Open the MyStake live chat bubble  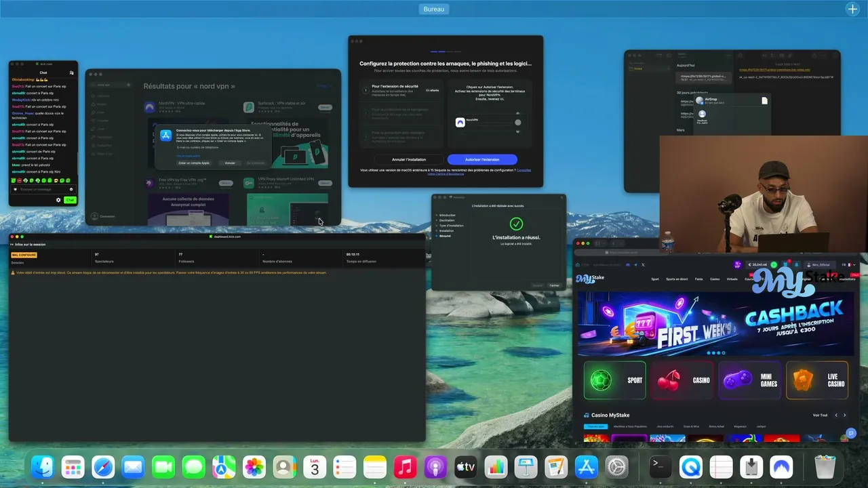click(850, 433)
